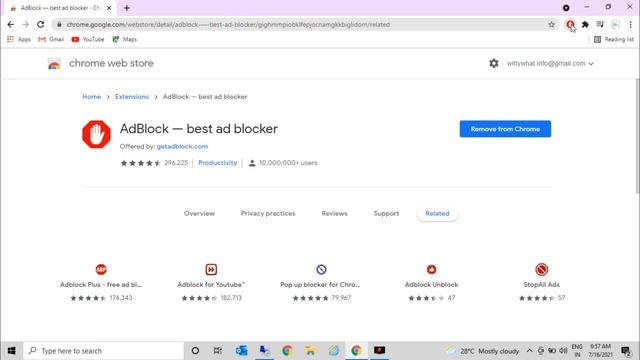Viewport: 640px width, 360px height.
Task: Click the Adblock Unblock title
Action: click(431, 284)
